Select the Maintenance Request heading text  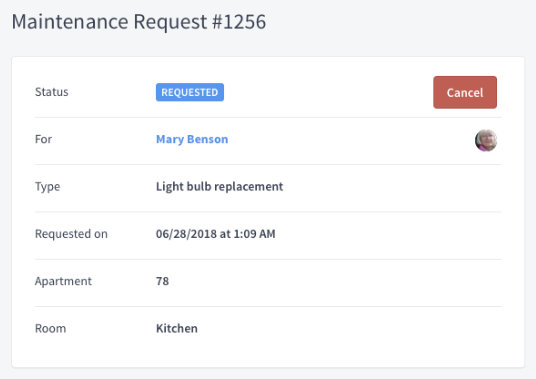coord(109,22)
